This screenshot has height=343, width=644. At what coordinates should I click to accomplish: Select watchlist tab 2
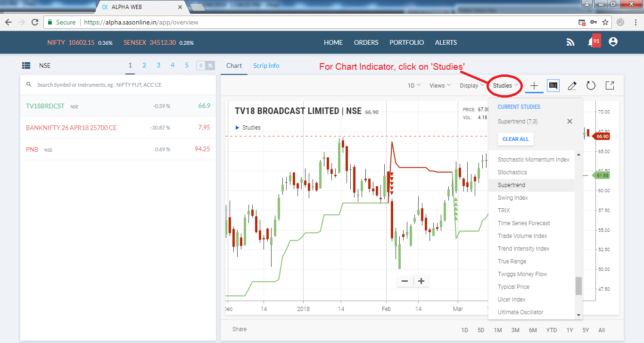coord(144,65)
